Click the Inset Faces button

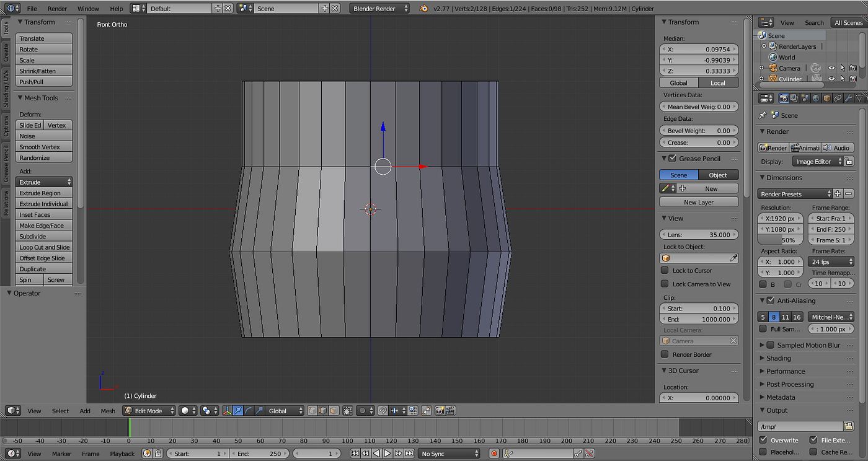[x=44, y=214]
